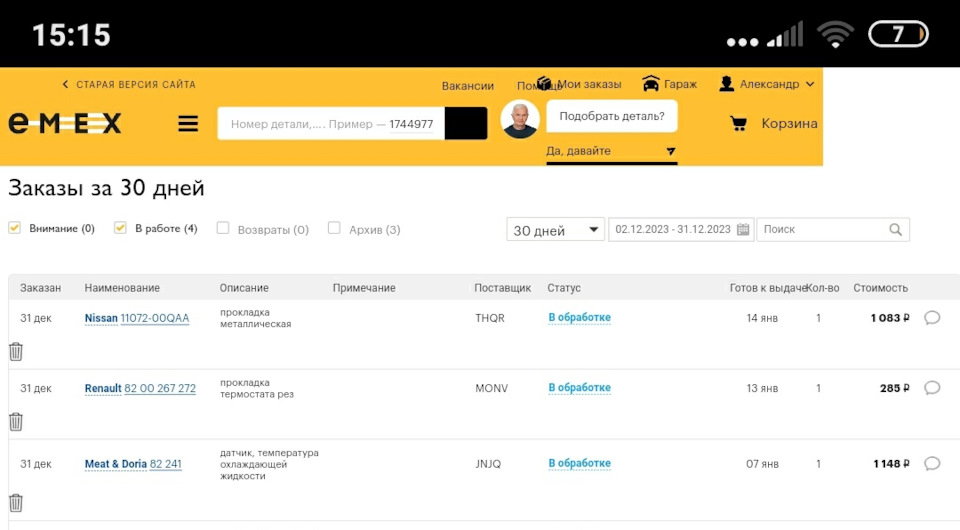Switch to СТАРАЯ ВЕРСИЯ САЙТА
This screenshot has width=960, height=530.
pyautogui.click(x=130, y=85)
